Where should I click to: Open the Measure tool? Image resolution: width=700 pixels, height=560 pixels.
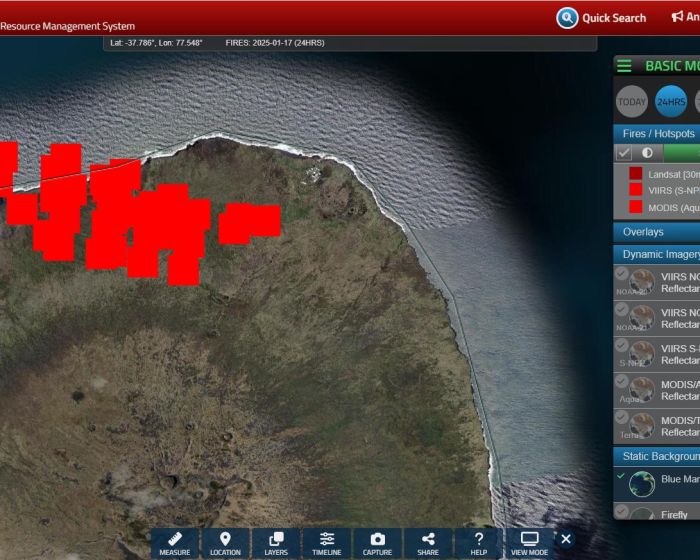click(x=174, y=543)
